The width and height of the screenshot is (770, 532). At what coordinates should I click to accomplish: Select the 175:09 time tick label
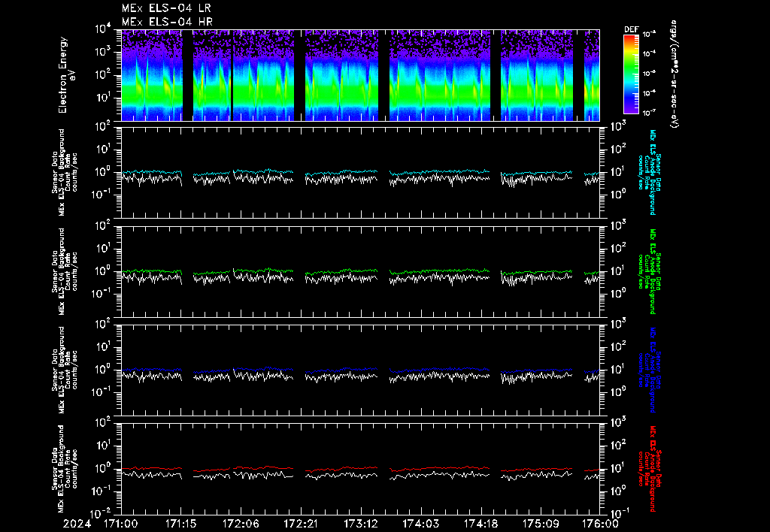click(541, 522)
